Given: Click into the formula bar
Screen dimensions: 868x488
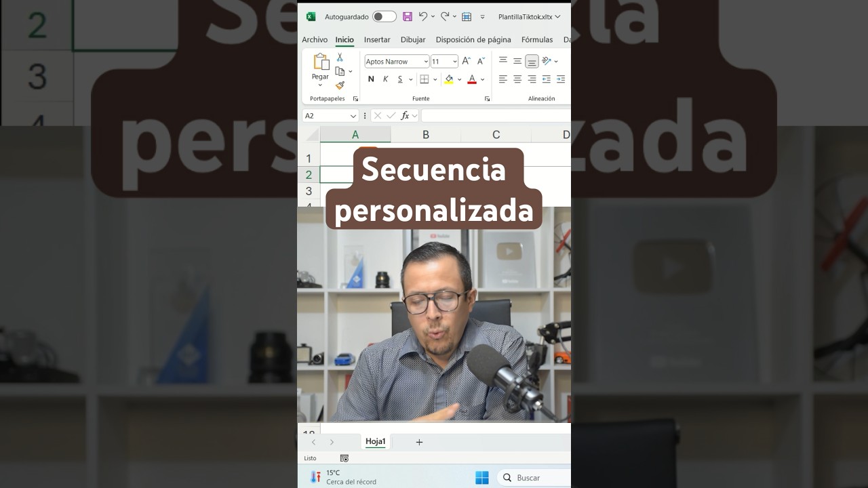Looking at the screenshot, I should click(x=496, y=116).
